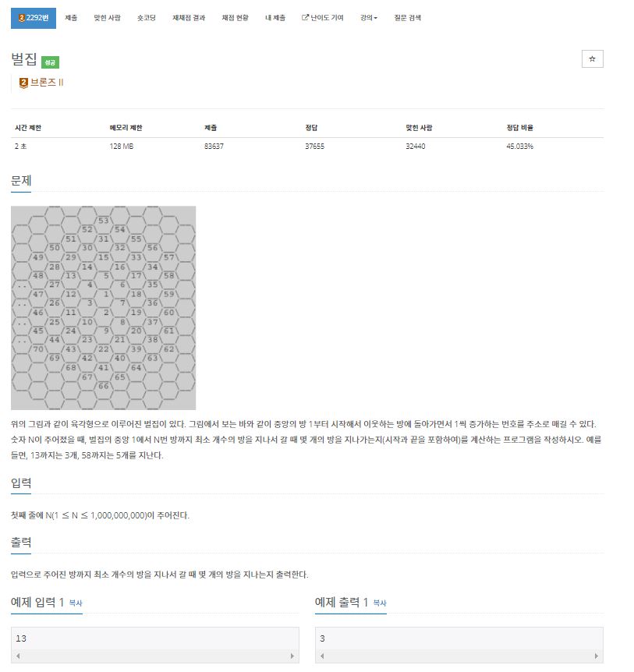Click the honeycomb problem image
634x672 pixels.
tap(103, 308)
